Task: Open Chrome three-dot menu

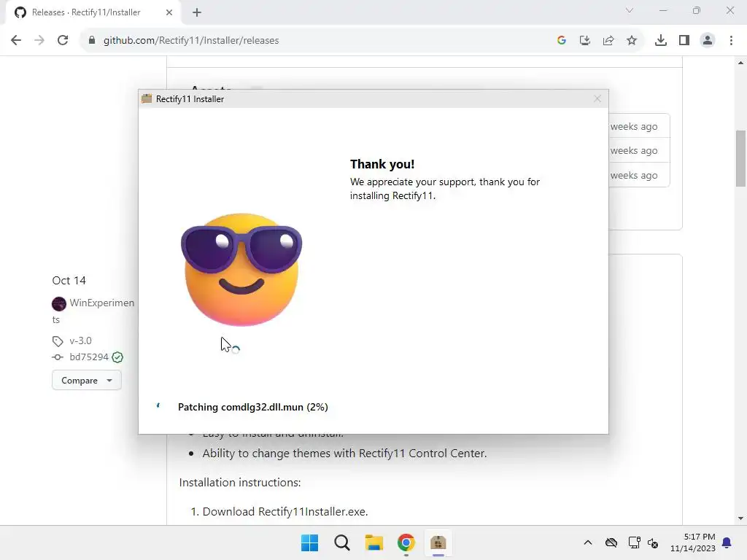Action: click(x=731, y=41)
